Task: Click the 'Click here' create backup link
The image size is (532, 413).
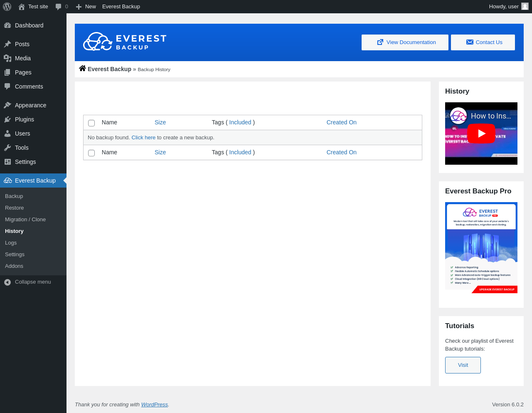Action: click(143, 138)
